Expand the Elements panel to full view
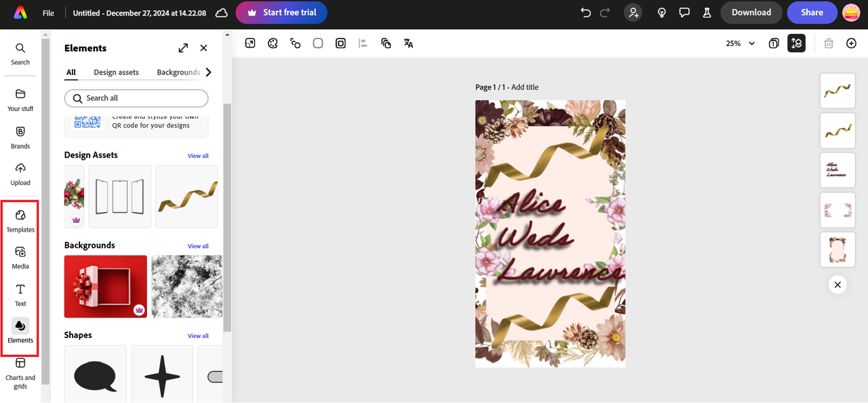The image size is (868, 403). tap(183, 48)
